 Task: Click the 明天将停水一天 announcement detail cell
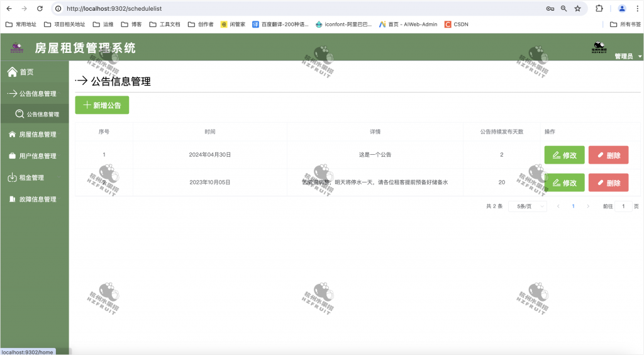click(375, 183)
